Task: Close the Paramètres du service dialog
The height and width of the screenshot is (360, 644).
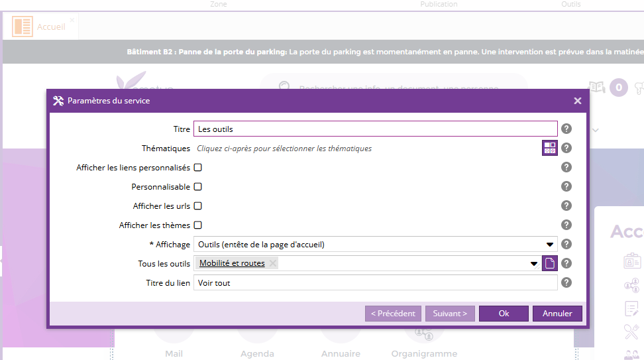Action: (577, 101)
